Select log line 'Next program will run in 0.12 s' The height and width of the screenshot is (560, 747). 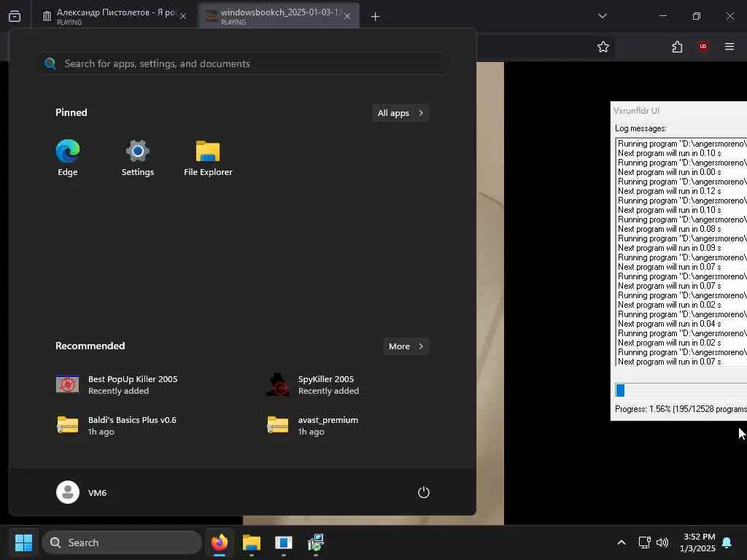670,191
